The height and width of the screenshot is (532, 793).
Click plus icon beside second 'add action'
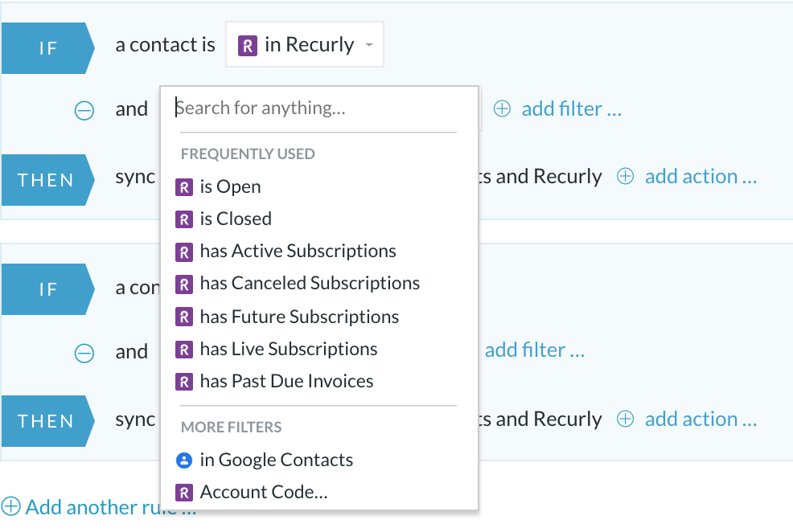(x=626, y=419)
